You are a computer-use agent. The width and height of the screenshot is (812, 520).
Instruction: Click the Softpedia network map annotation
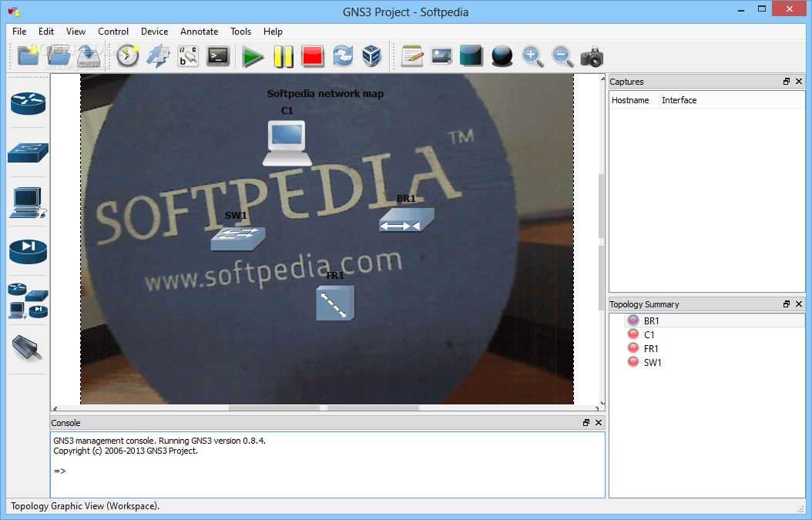click(x=325, y=94)
